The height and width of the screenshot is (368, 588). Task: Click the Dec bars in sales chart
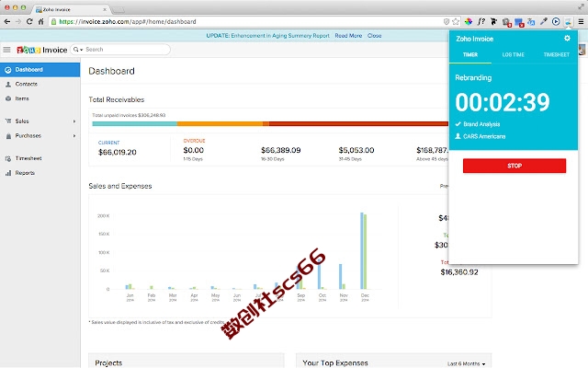tap(364, 251)
